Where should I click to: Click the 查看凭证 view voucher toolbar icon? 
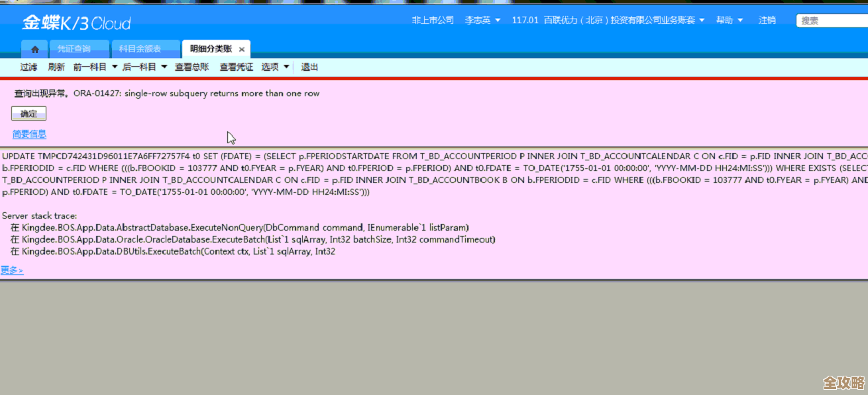pyautogui.click(x=236, y=66)
